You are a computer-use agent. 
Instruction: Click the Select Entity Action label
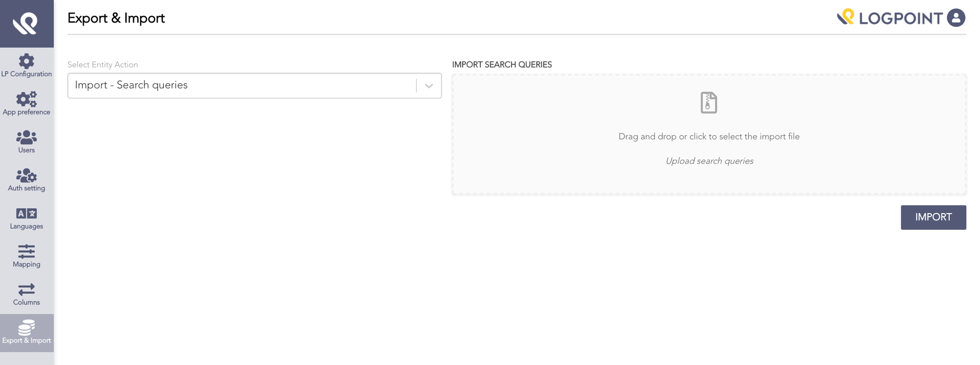pyautogui.click(x=103, y=65)
